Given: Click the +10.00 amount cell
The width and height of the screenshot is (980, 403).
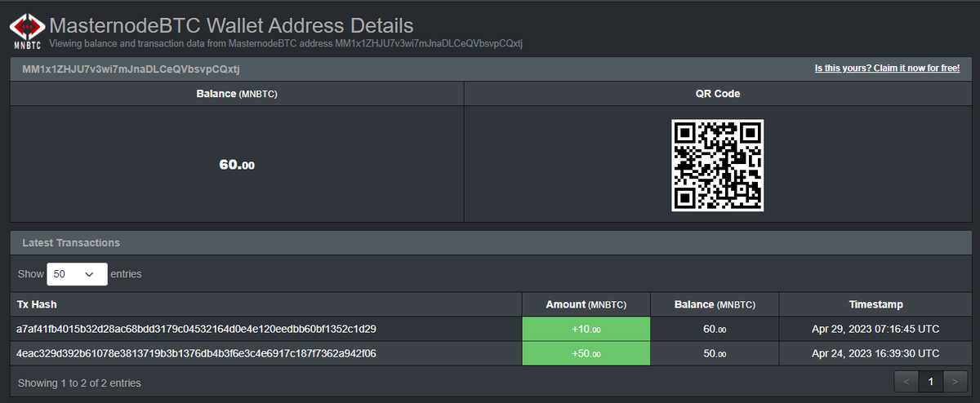Looking at the screenshot, I should (586, 330).
